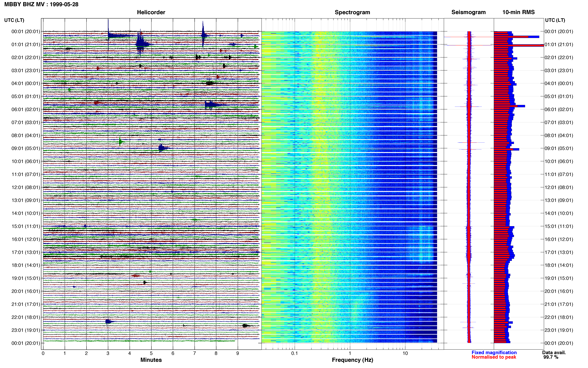Screen dimensions: 588x368
Task: Click the right-side time label '12:01 (08:01)'
Action: click(559, 187)
